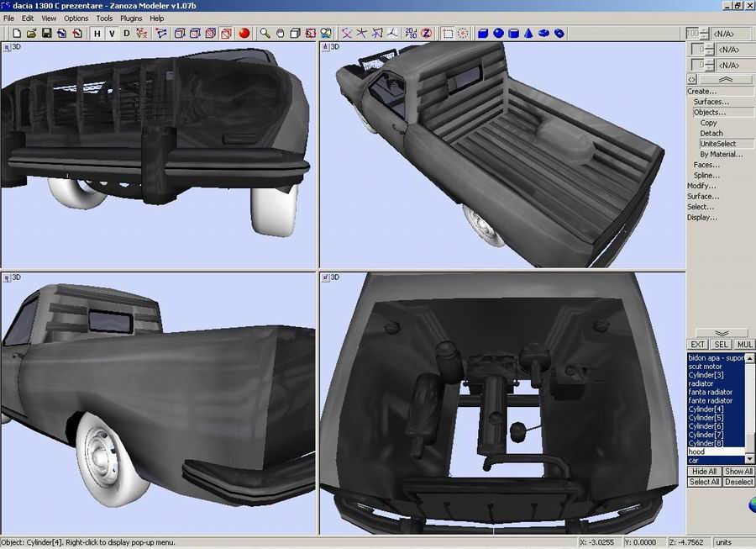Open a file with the folder icon

tap(32, 34)
